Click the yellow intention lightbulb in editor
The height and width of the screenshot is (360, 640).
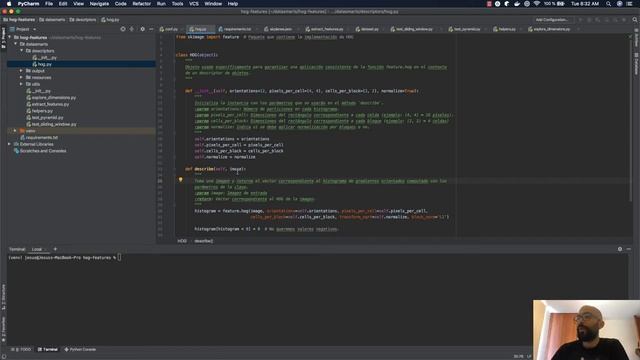tap(180, 180)
